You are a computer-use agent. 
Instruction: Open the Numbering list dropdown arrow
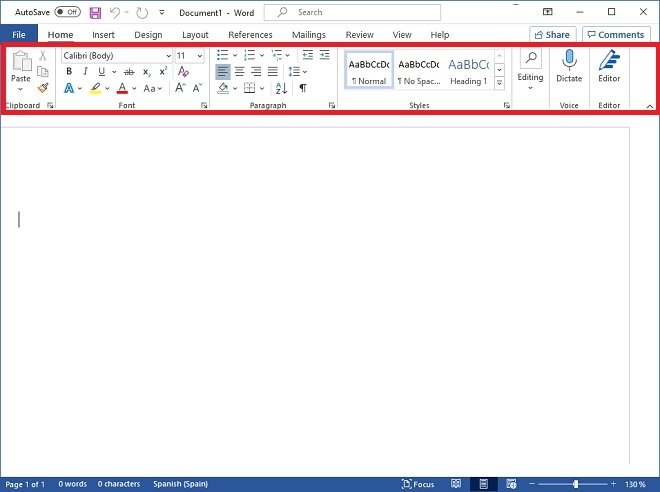click(x=262, y=55)
